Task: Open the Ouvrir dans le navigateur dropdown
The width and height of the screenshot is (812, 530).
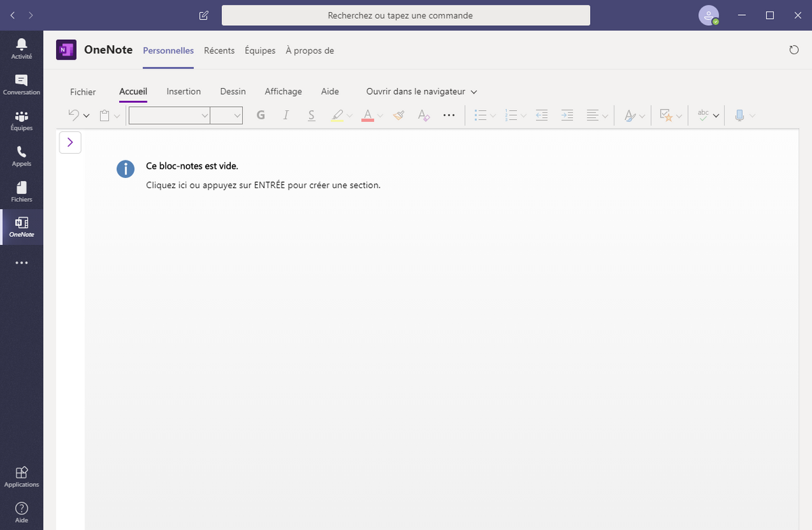Action: click(x=422, y=91)
